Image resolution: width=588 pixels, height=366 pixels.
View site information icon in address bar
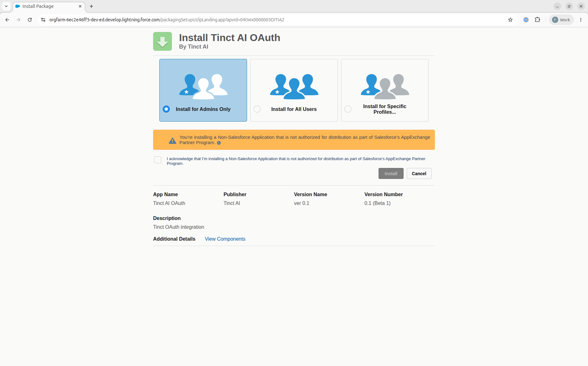point(43,20)
